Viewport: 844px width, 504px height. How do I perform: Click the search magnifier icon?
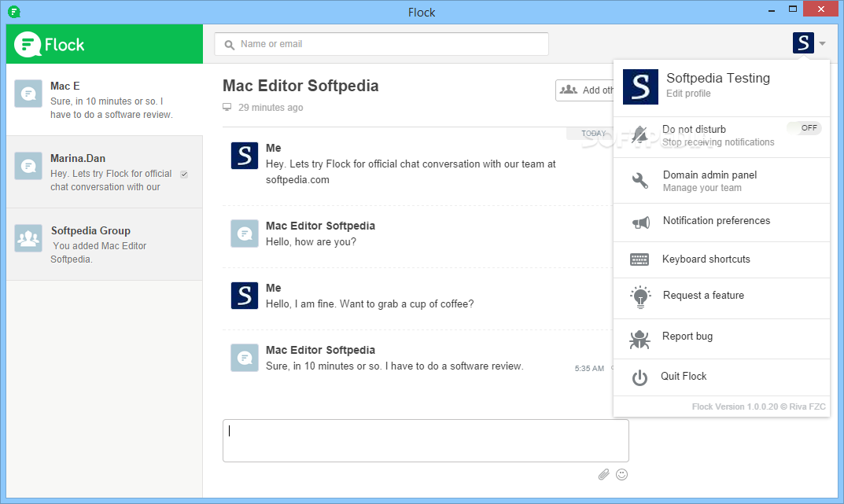pyautogui.click(x=230, y=45)
